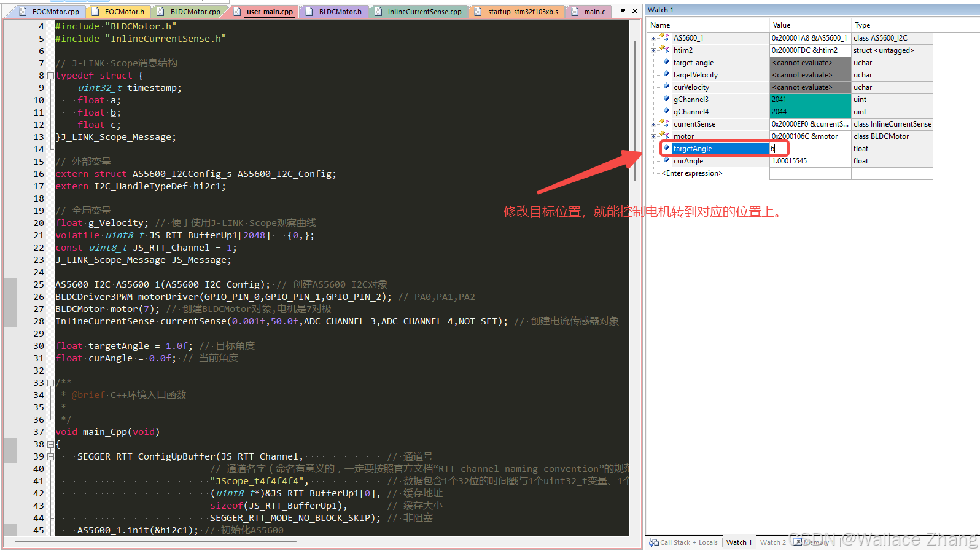Click the gChannel3 variable icon
This screenshot has height=556, width=980.
click(x=666, y=99)
